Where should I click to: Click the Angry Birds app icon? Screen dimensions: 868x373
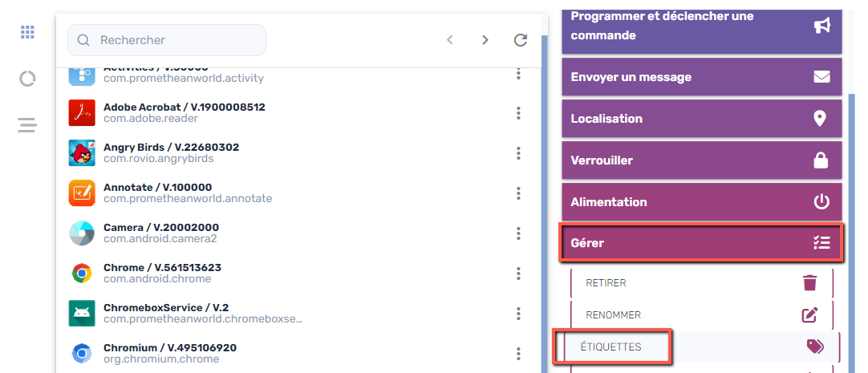82,152
